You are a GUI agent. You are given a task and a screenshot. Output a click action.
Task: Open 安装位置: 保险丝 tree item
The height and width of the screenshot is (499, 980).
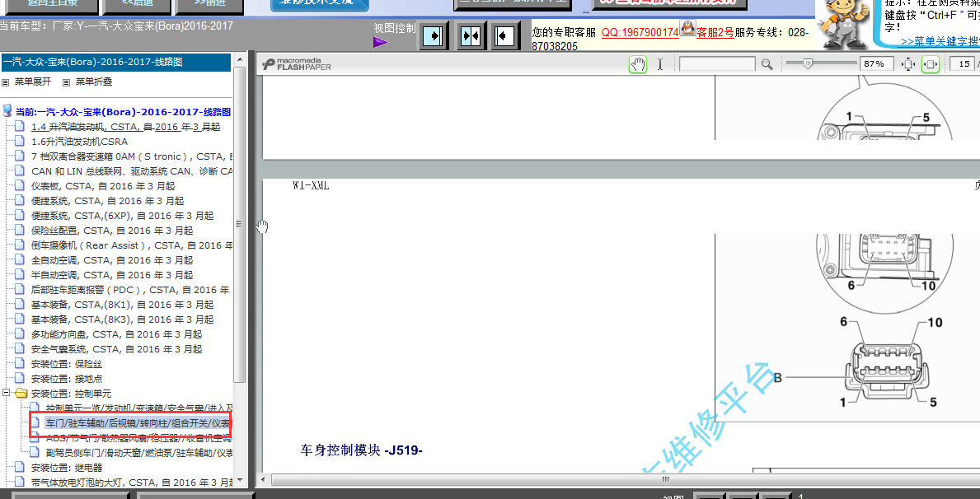[66, 364]
